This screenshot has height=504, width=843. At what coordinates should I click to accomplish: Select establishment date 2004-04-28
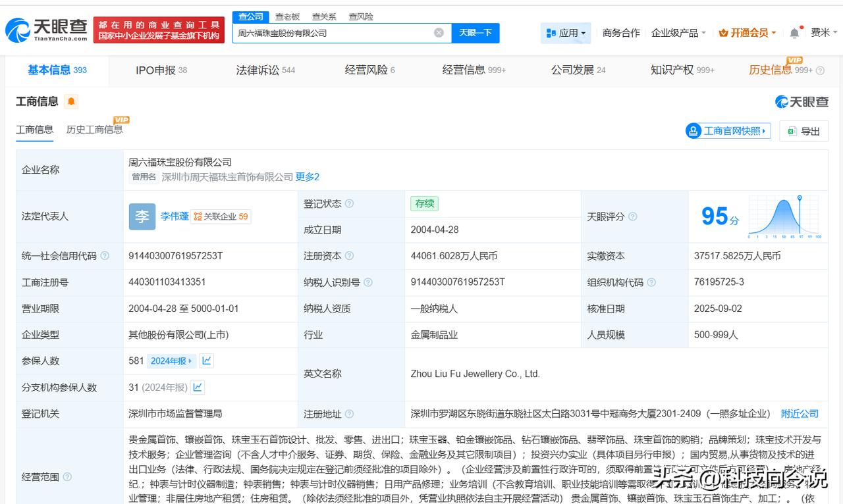(435, 230)
